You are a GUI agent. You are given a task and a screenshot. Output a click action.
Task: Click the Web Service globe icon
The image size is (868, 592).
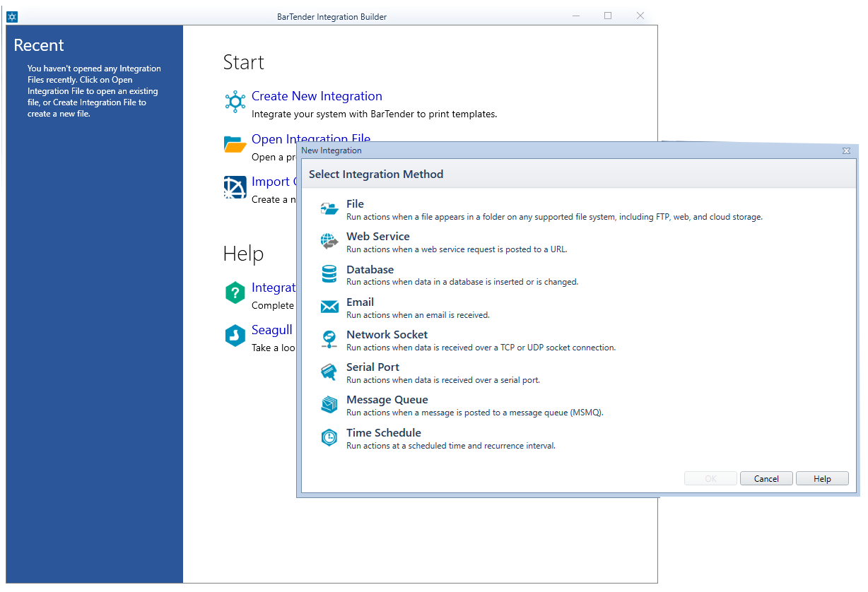[x=329, y=242]
